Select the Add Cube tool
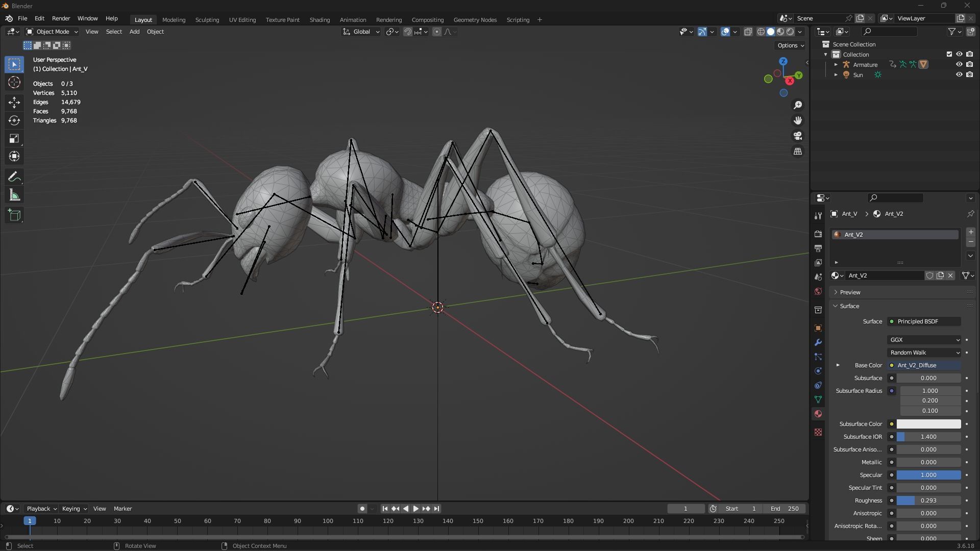Screen dimensions: 980x551 click(14, 215)
